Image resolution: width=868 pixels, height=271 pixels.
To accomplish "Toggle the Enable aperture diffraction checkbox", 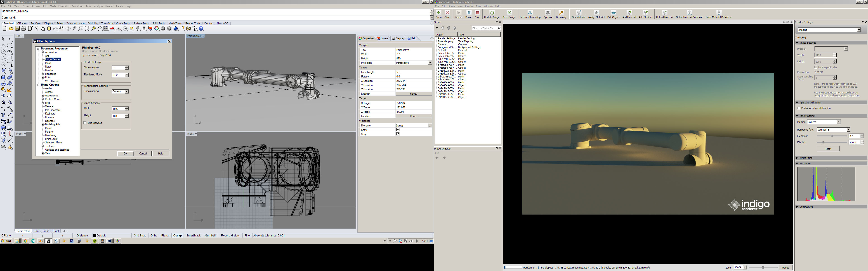I will coord(799,108).
